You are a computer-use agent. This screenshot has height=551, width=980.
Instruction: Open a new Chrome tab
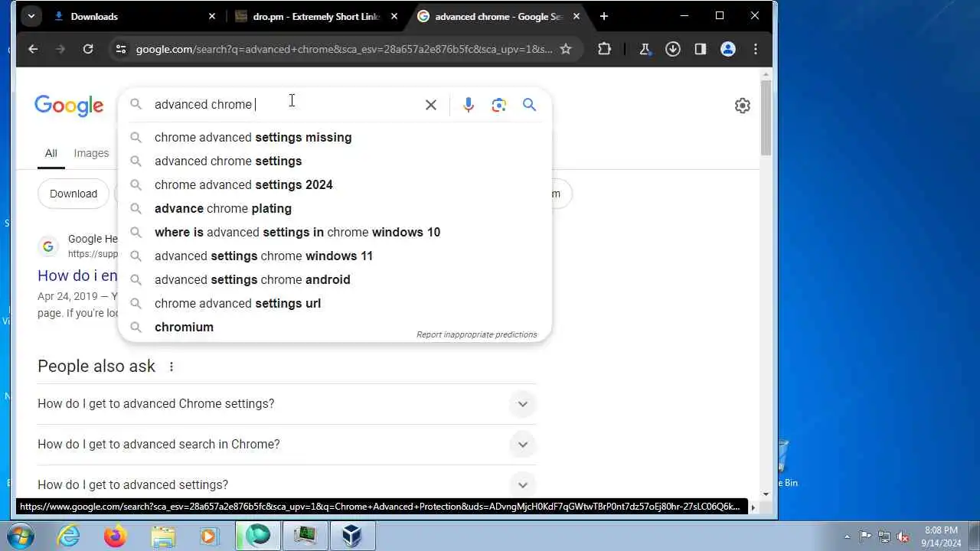tap(604, 16)
